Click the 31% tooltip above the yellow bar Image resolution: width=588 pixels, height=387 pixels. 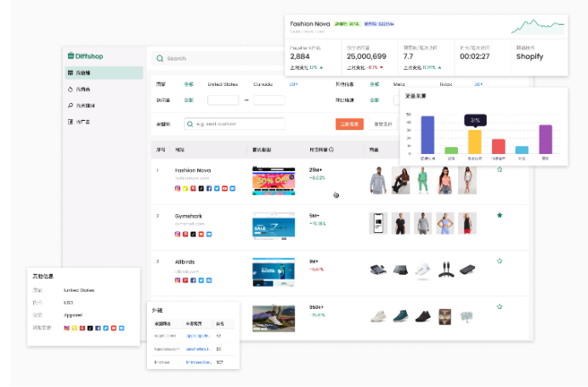tap(475, 120)
